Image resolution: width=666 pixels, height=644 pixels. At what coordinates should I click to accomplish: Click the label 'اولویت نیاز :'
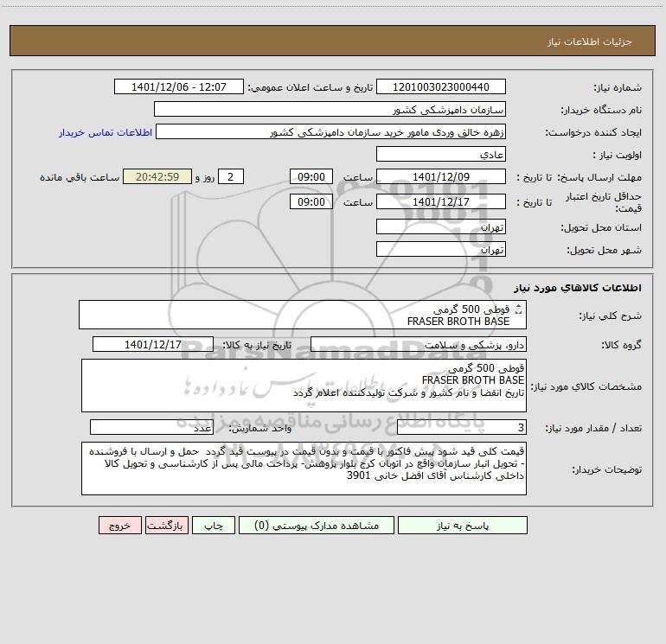618,156
